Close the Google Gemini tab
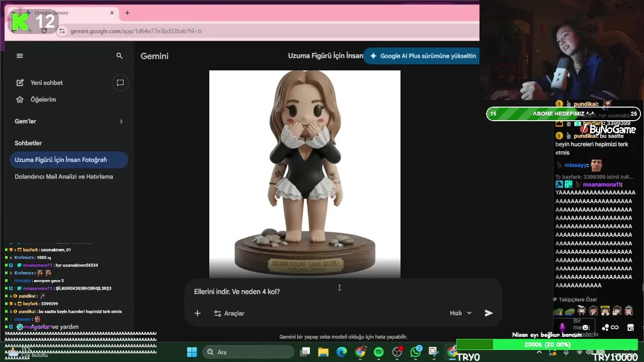The image size is (644, 362). pyautogui.click(x=112, y=13)
